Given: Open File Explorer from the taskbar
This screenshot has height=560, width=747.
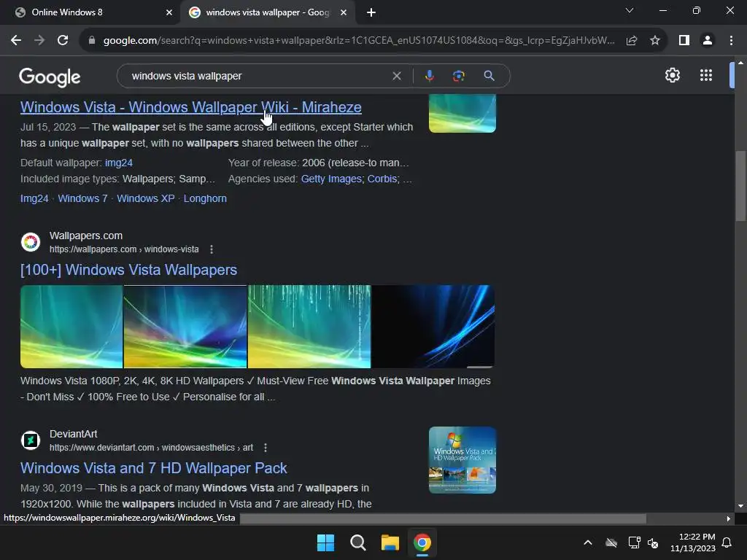Looking at the screenshot, I should click(390, 542).
